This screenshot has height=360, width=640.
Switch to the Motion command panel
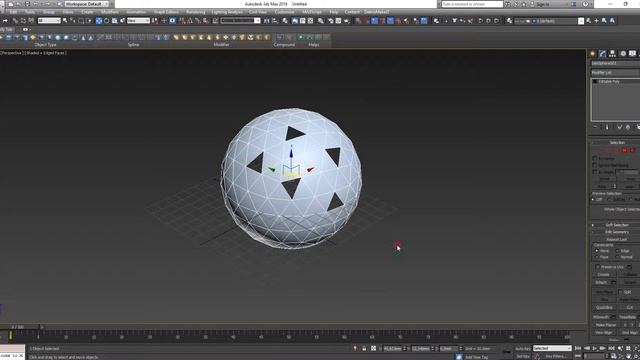[x=622, y=53]
